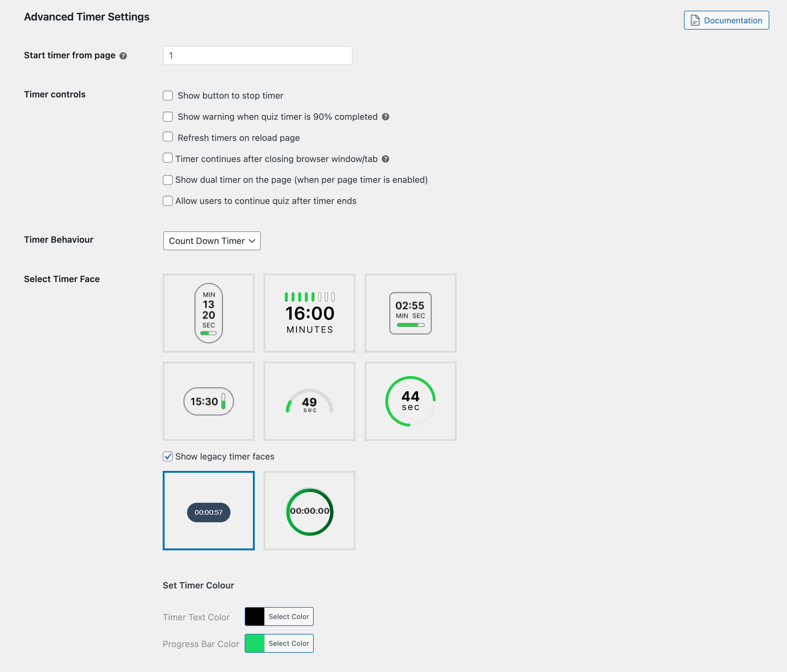Toggle Refresh timers on reload page option
Image resolution: width=787 pixels, height=672 pixels.
pos(168,137)
